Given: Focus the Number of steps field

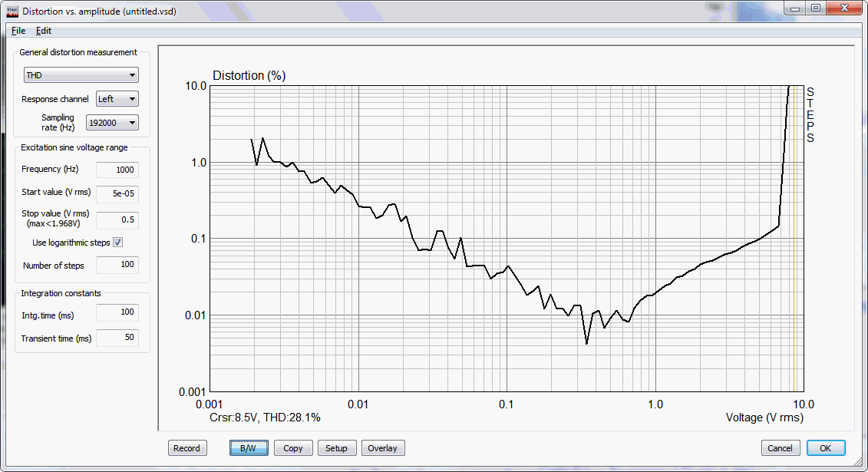Looking at the screenshot, I should [x=117, y=266].
